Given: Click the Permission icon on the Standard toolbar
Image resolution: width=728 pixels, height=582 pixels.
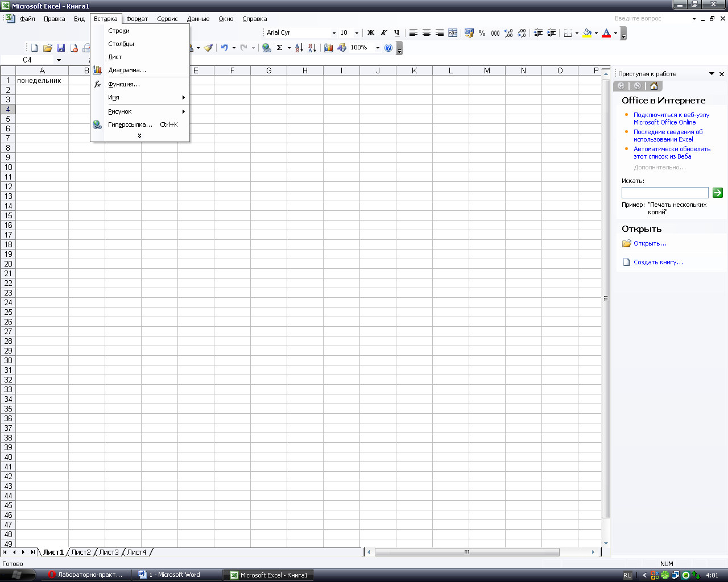Looking at the screenshot, I should pyautogui.click(x=74, y=48).
